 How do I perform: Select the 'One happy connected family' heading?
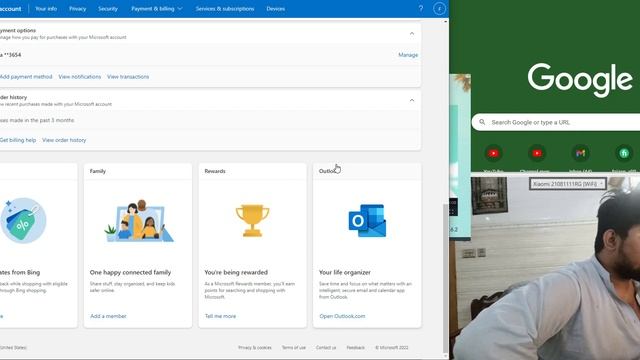[130, 272]
